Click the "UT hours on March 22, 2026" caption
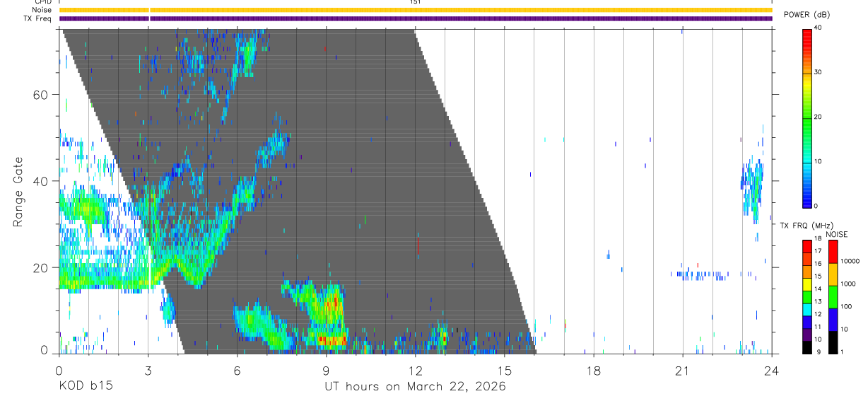This screenshot has width=868, height=401. 415,387
